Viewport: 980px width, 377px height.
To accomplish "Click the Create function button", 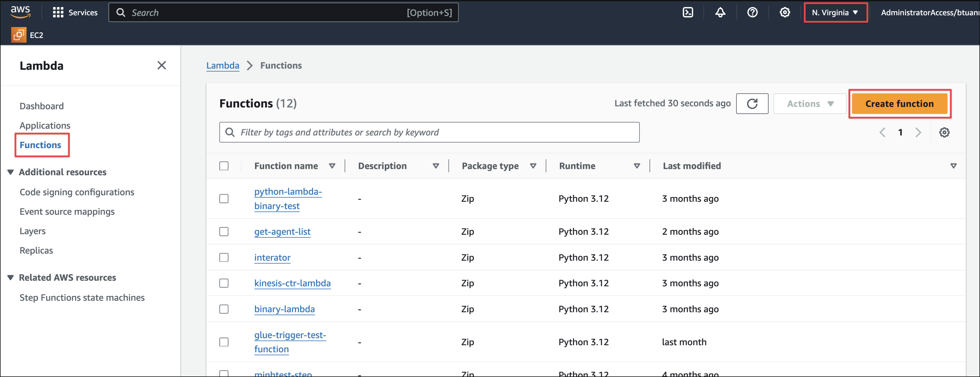I will tap(899, 104).
